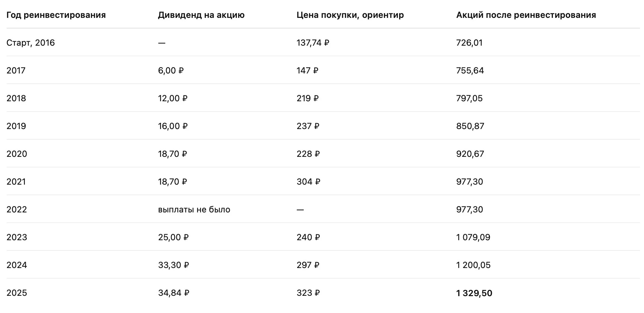
Task: Click the 25,00 ₽ dividend cell
Action: click(173, 238)
